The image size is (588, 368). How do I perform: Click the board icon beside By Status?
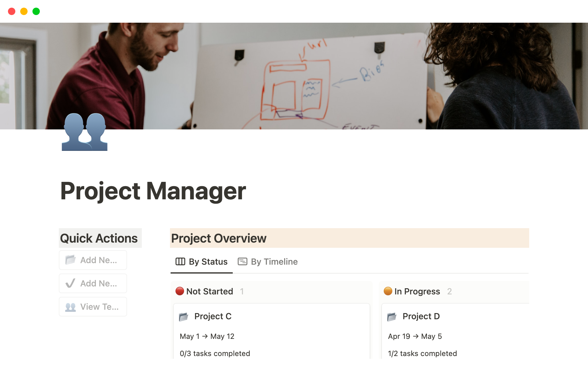click(x=180, y=262)
